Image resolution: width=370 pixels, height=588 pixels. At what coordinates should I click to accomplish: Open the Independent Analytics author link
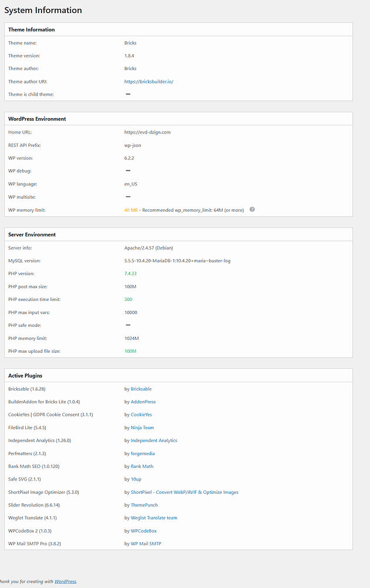coord(154,440)
